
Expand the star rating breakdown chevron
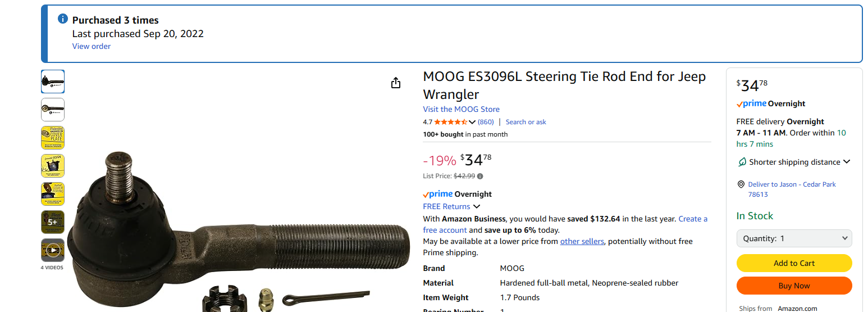(x=472, y=122)
